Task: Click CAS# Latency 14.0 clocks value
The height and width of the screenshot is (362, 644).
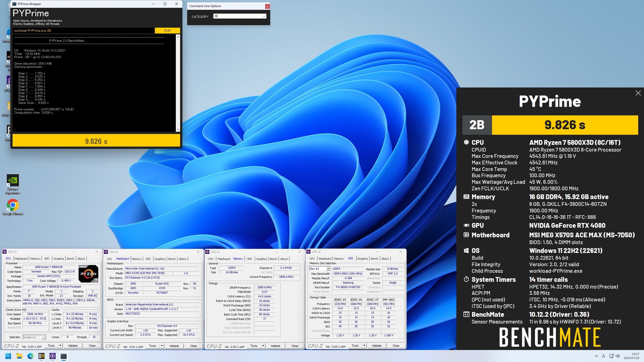Action: 264,296
